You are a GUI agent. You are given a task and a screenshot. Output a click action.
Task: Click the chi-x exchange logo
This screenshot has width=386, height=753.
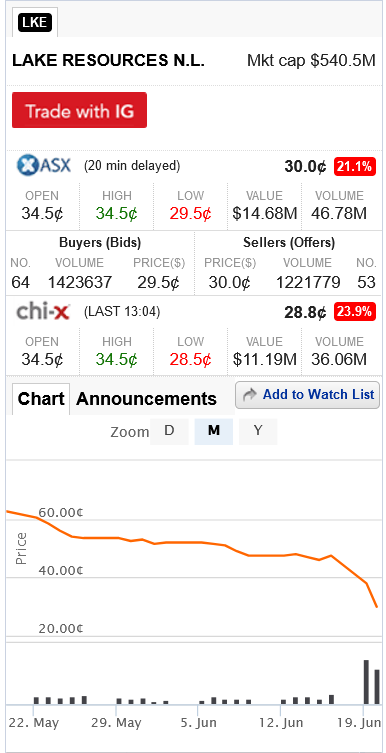43,312
